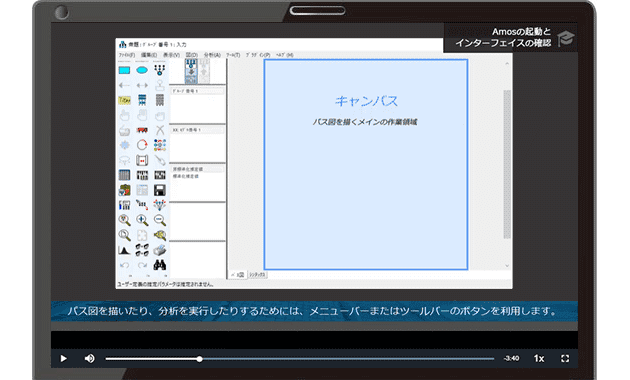Screen dimensions: 630x380
Task: Select the touch up variable wand tool
Action: click(160, 160)
